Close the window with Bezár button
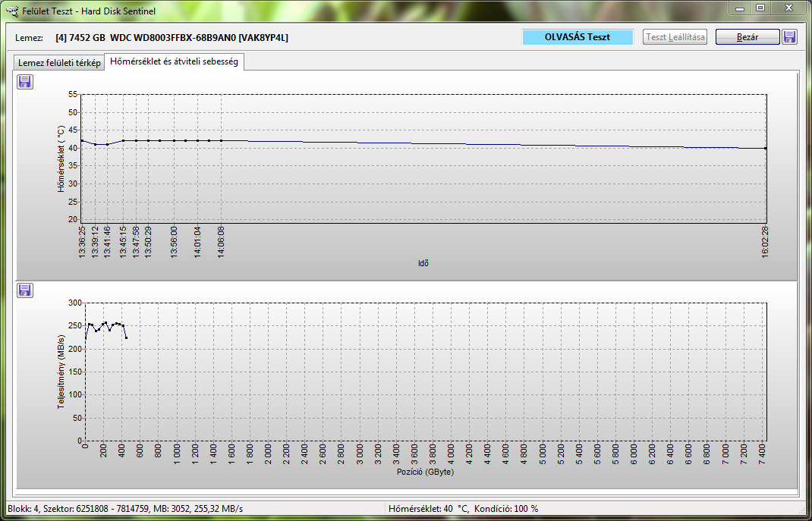This screenshot has height=521, width=812. [747, 37]
